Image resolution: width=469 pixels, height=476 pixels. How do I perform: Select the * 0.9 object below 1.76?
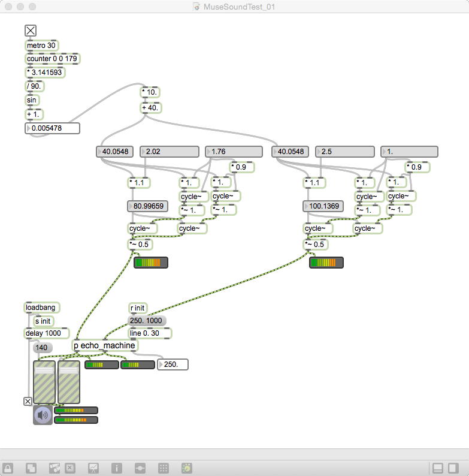[241, 167]
